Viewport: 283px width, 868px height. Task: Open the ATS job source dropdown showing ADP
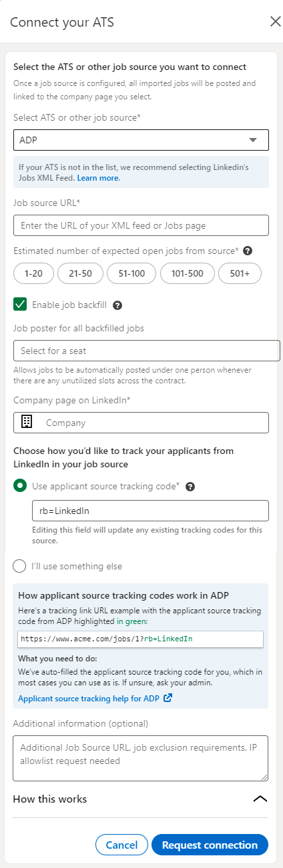[x=141, y=140]
